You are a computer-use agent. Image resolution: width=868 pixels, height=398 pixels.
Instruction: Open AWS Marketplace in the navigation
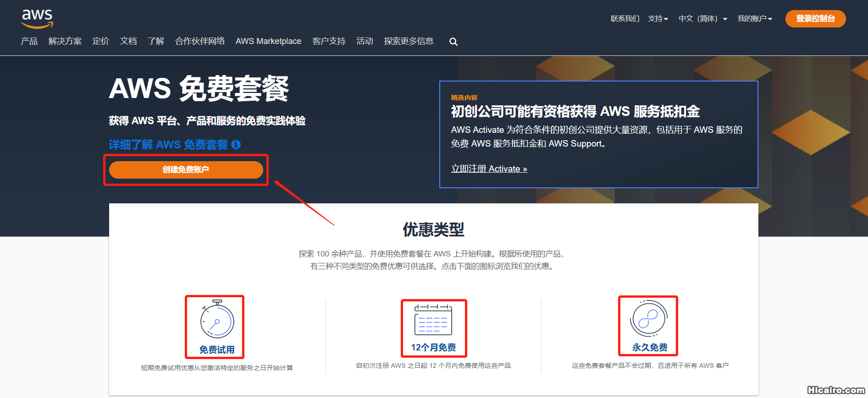pos(268,41)
